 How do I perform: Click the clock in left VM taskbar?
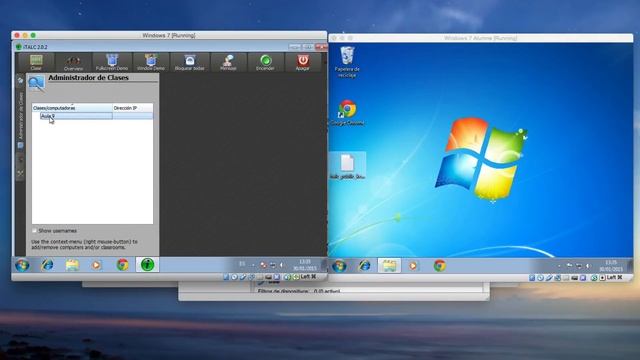click(x=305, y=265)
